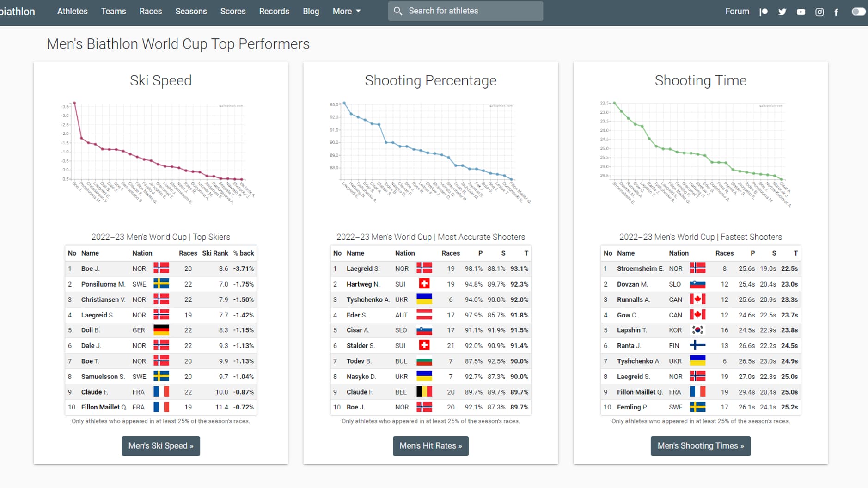Viewport: 868px width, 488px height.
Task: Click South Korea flag in Lapshin T. row
Action: pos(697,330)
